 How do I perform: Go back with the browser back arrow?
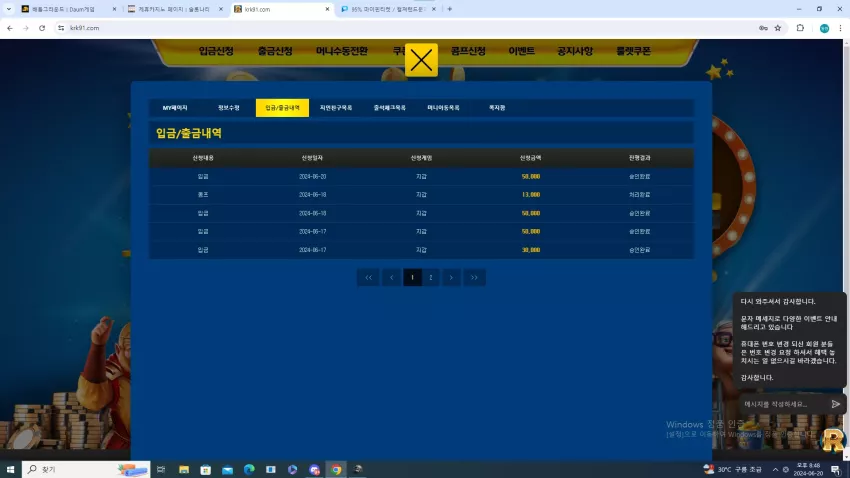(10, 28)
